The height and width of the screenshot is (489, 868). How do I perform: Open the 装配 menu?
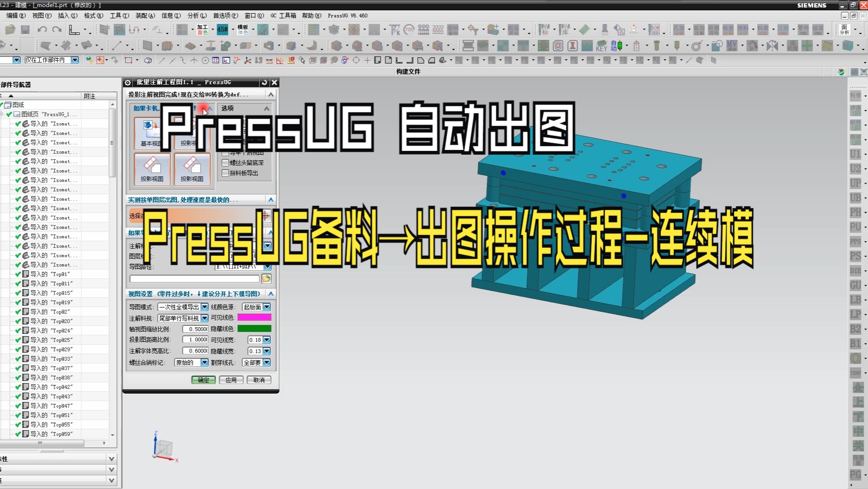point(145,16)
